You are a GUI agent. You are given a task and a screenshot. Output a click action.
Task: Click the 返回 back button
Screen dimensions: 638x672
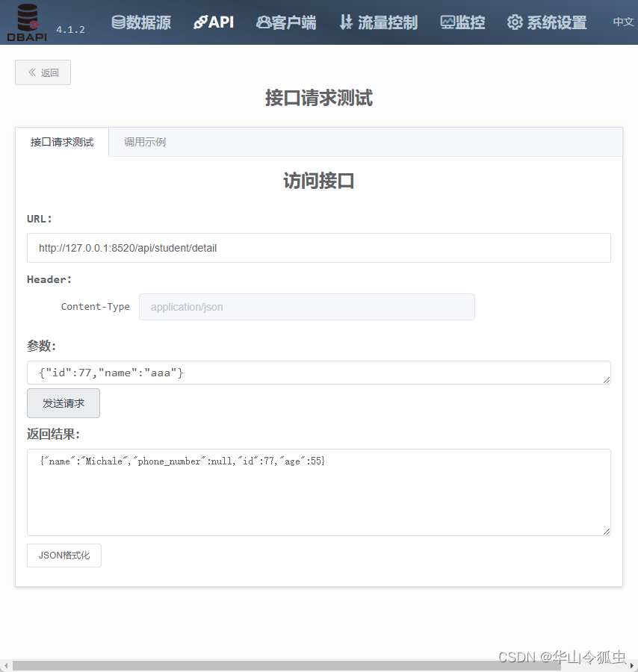[43, 72]
